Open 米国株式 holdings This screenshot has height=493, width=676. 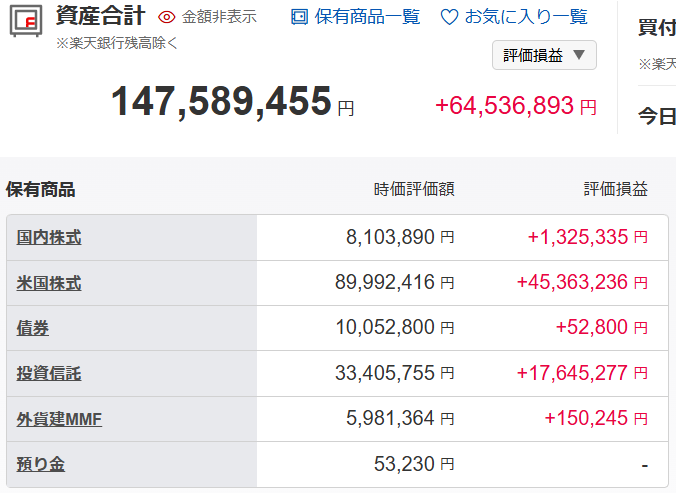pos(49,283)
